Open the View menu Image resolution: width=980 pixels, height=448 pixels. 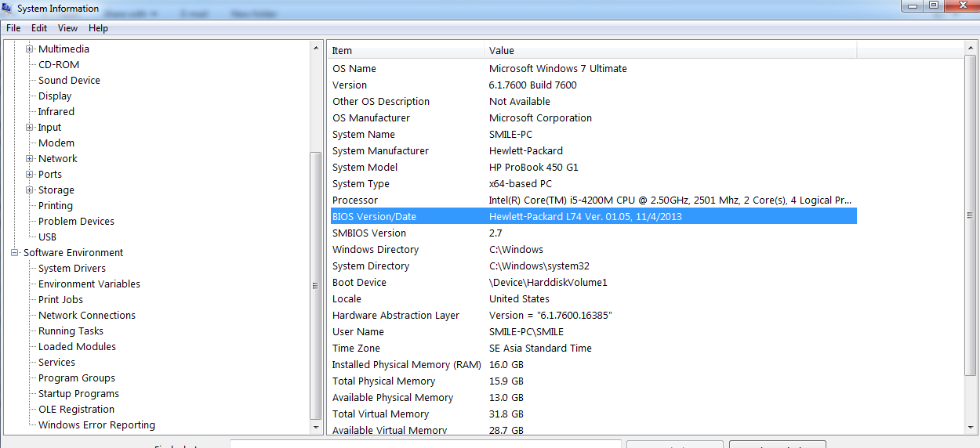(x=68, y=28)
